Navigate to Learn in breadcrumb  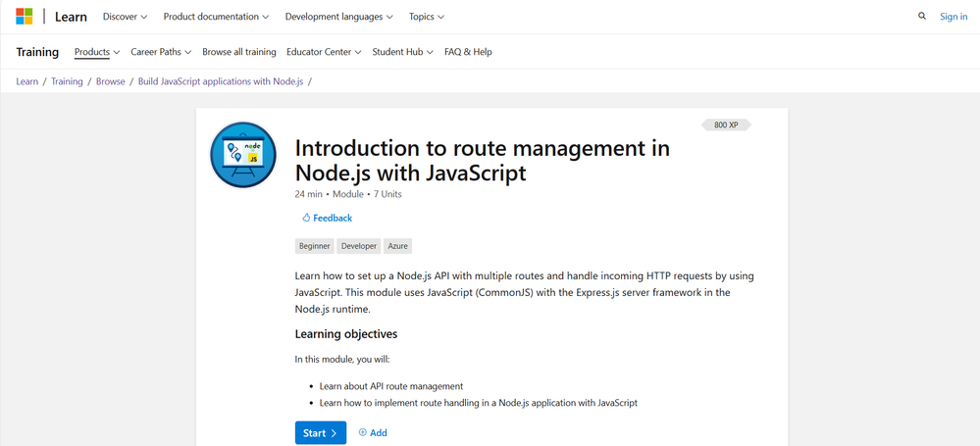coord(26,81)
